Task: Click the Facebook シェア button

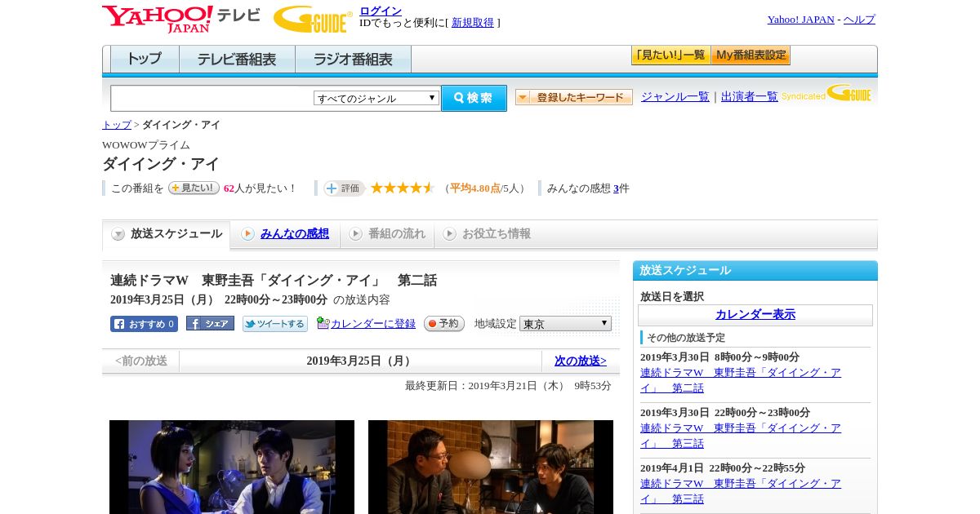Action: coord(210,323)
